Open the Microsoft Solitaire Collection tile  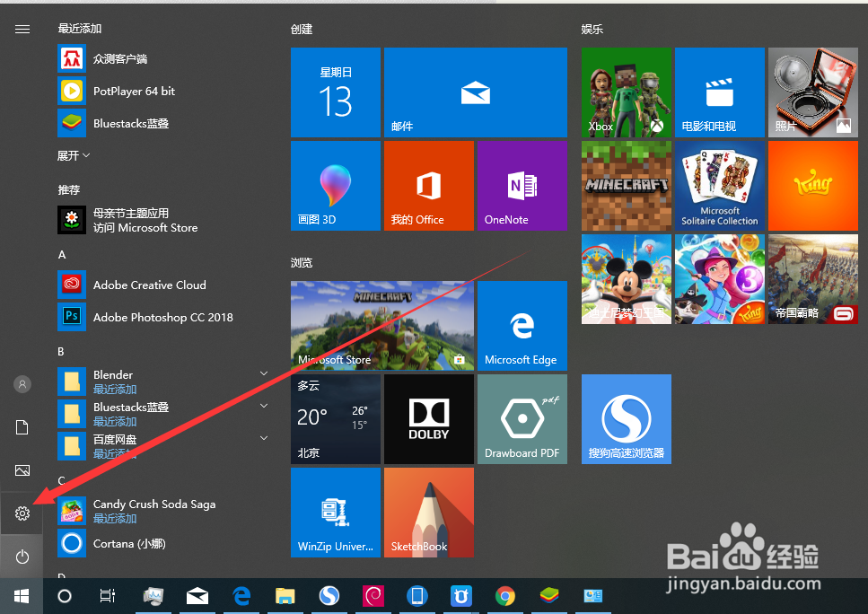click(x=720, y=186)
